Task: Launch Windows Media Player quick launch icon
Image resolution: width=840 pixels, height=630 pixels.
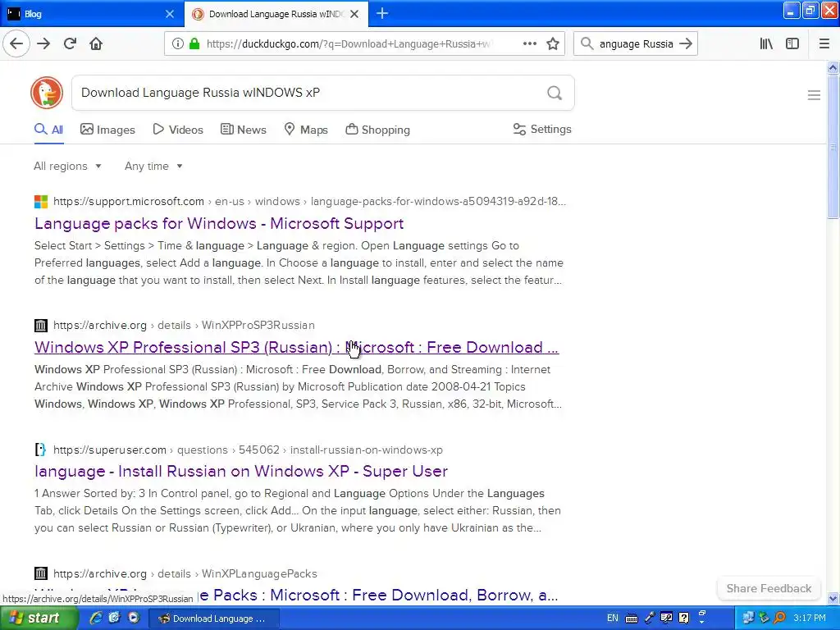Action: pyautogui.click(x=134, y=618)
